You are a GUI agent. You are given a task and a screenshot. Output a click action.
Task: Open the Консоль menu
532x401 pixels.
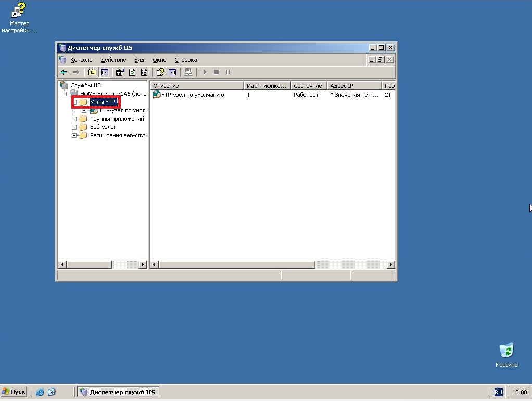81,60
